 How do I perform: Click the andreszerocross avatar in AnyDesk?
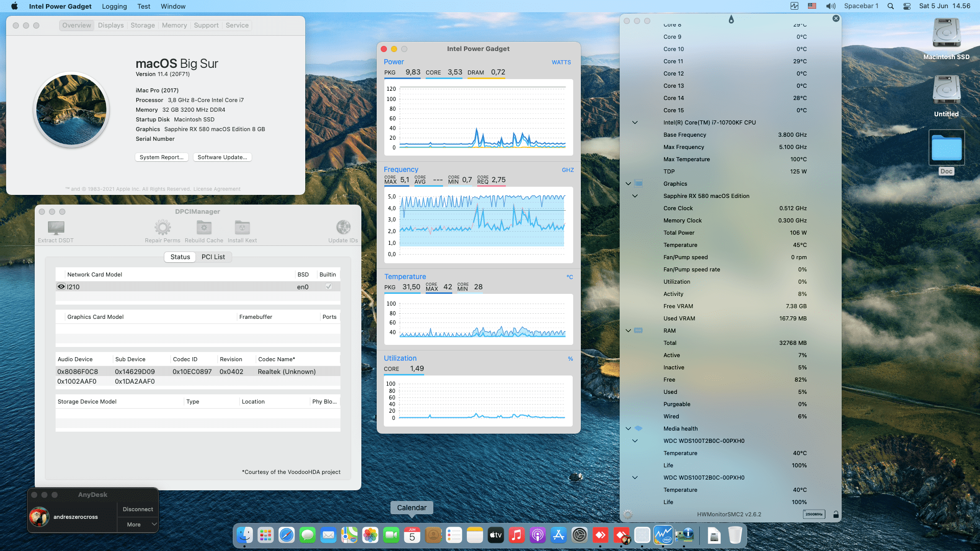(39, 517)
